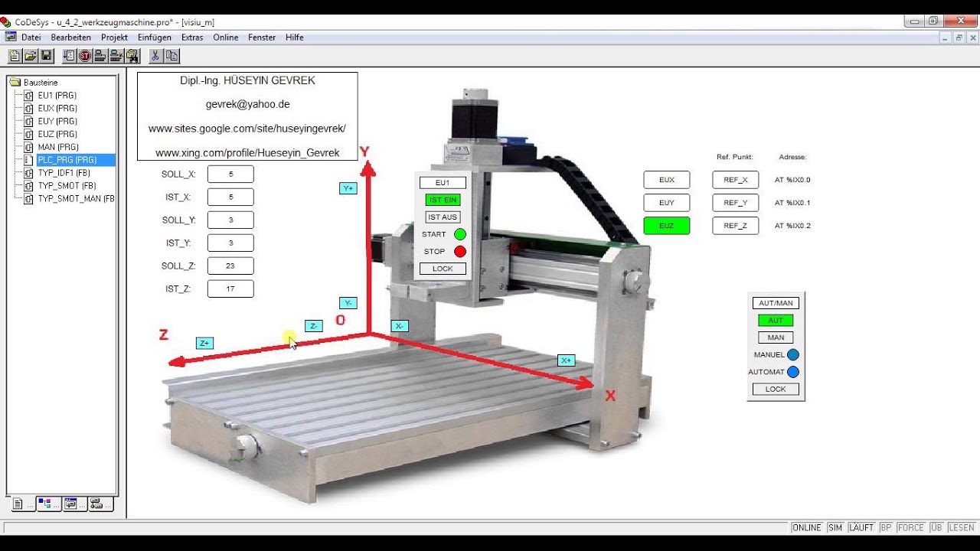The image size is (980, 551).
Task: Click the Z- jog button
Action: point(313,326)
